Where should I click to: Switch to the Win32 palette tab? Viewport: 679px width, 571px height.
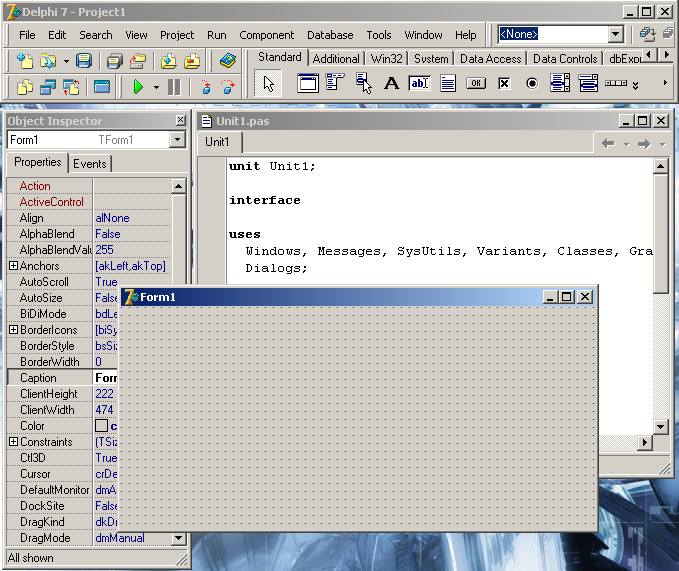point(386,58)
